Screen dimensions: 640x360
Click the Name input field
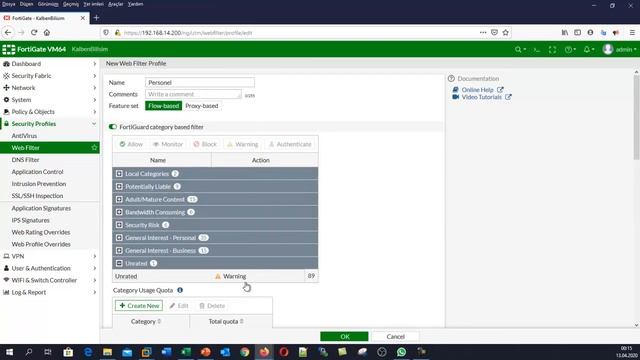[x=200, y=82]
